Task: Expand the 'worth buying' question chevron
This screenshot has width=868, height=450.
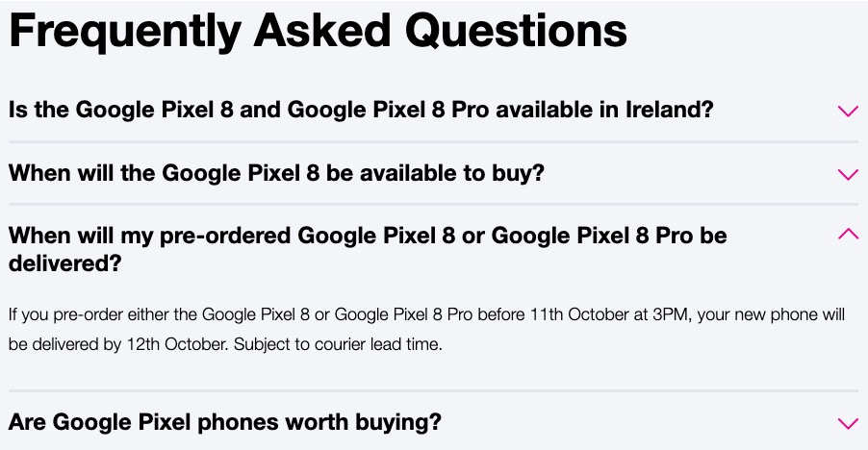Action: coord(848,423)
